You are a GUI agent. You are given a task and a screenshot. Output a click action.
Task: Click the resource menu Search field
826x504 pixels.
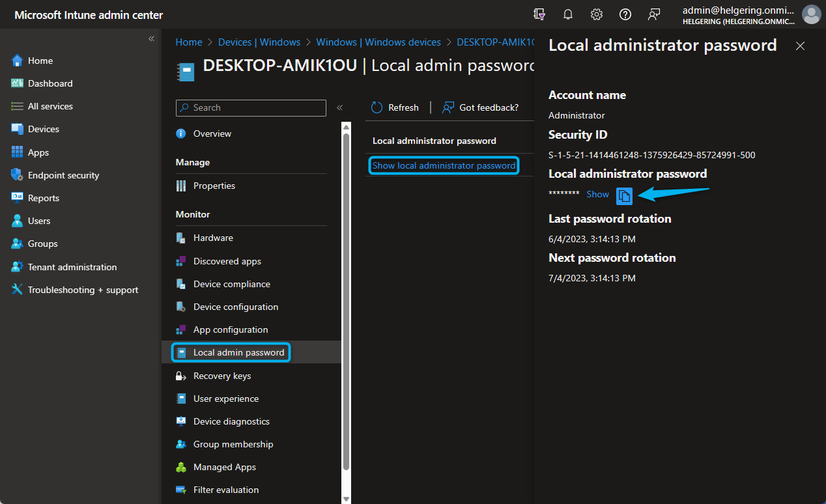(x=251, y=107)
